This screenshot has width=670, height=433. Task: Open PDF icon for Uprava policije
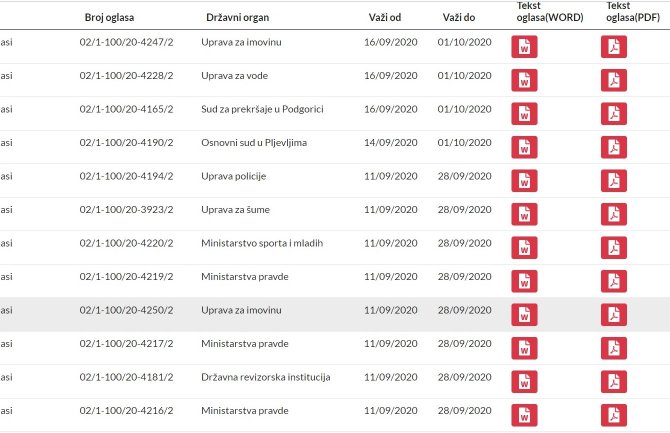[x=613, y=181]
